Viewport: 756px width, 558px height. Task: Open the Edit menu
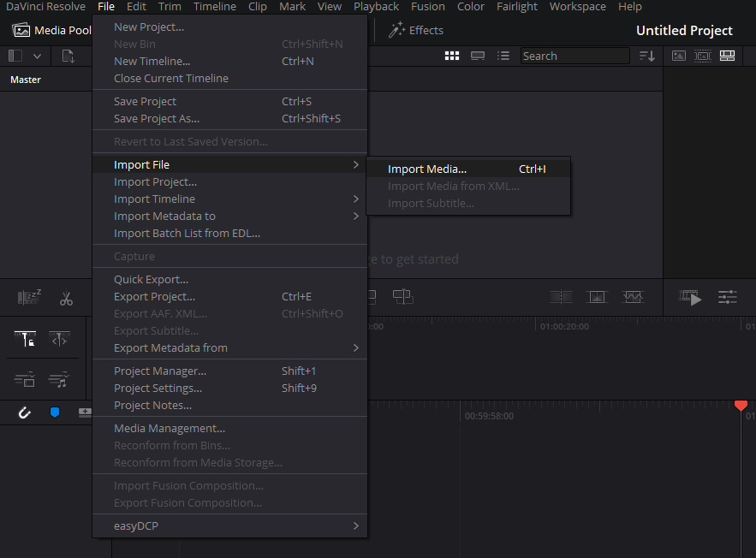tap(136, 7)
